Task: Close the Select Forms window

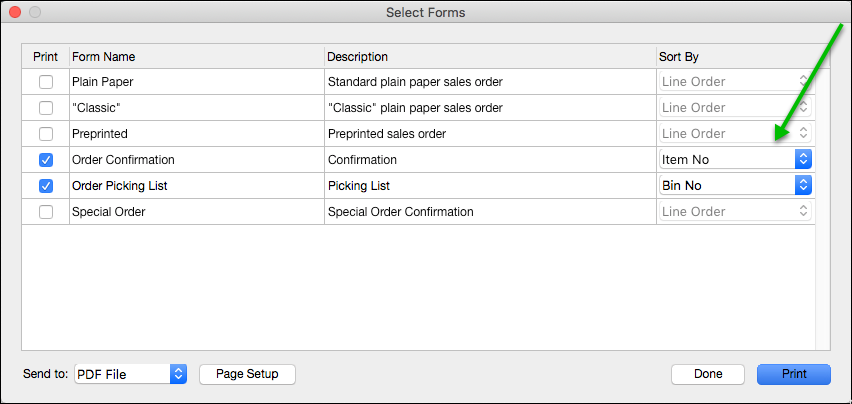Action: click(15, 12)
